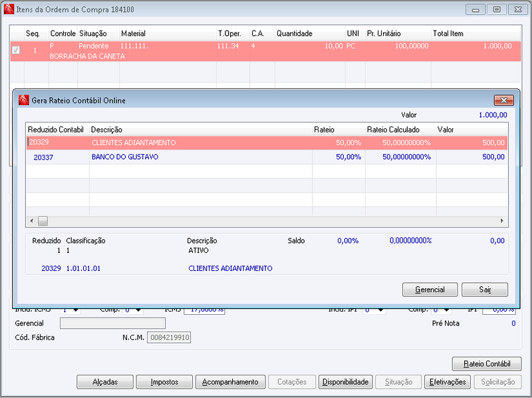Screen dimensions: 532x398
Task: Click the N.C.M. field 0084219910
Action: 169,337
